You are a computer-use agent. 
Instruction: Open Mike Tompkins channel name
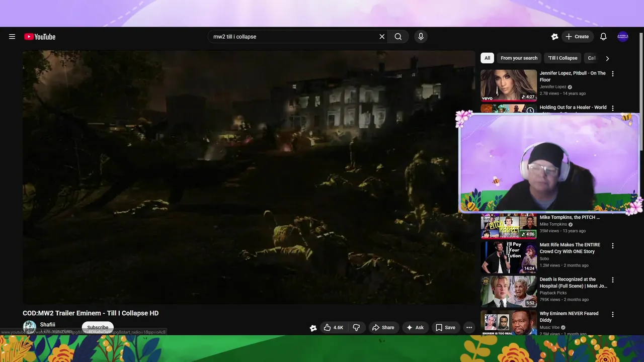553,224
